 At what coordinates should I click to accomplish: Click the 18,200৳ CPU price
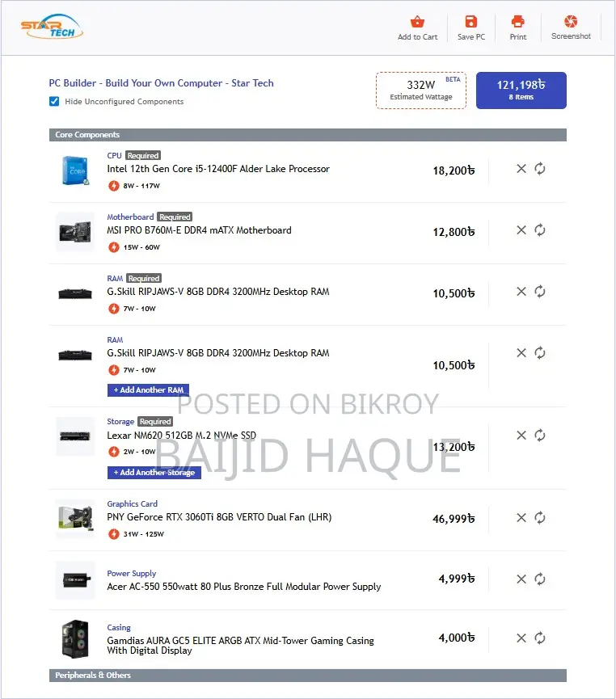click(454, 171)
